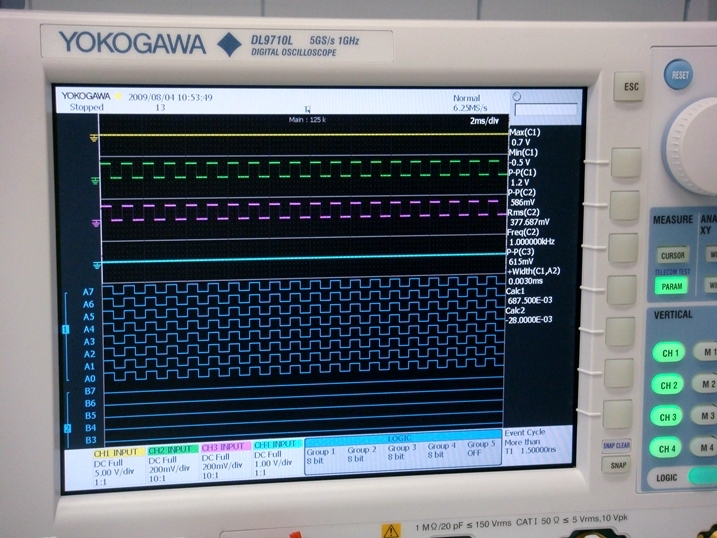Viewport: 717px width, 538px height.
Task: Toggle the CH 3 channel key
Action: [x=667, y=416]
